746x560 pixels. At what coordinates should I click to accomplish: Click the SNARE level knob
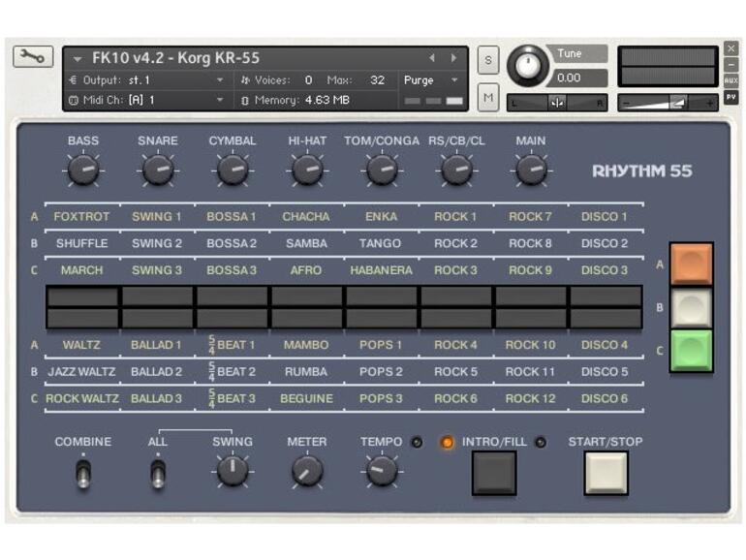click(x=158, y=170)
